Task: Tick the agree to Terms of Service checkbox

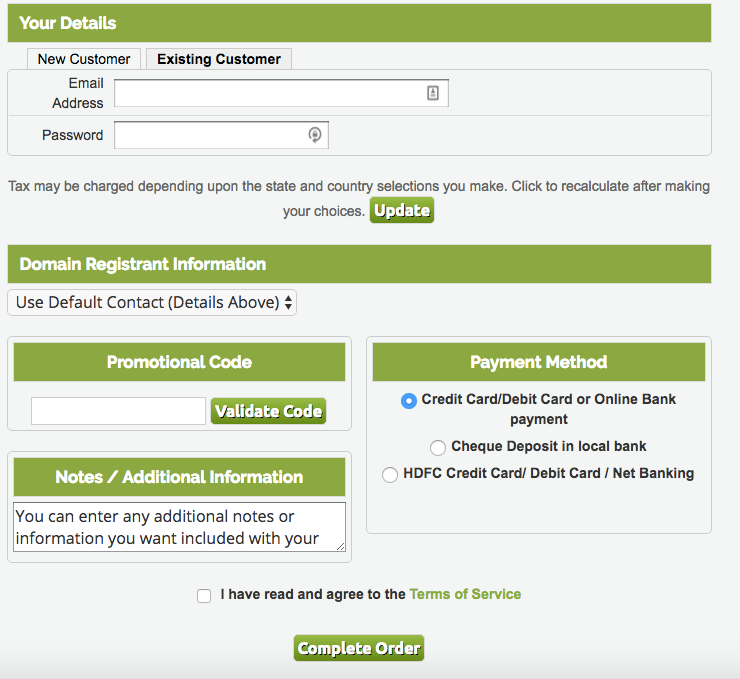Action: click(x=204, y=595)
